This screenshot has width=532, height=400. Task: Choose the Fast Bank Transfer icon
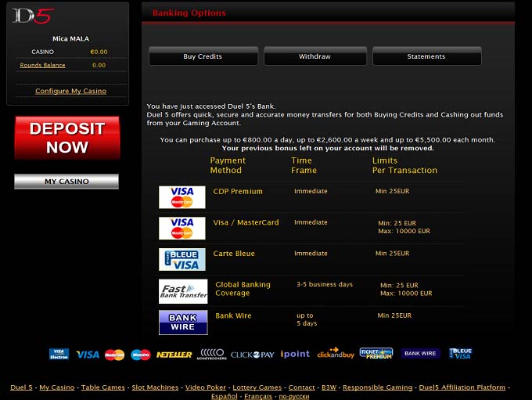tap(183, 290)
